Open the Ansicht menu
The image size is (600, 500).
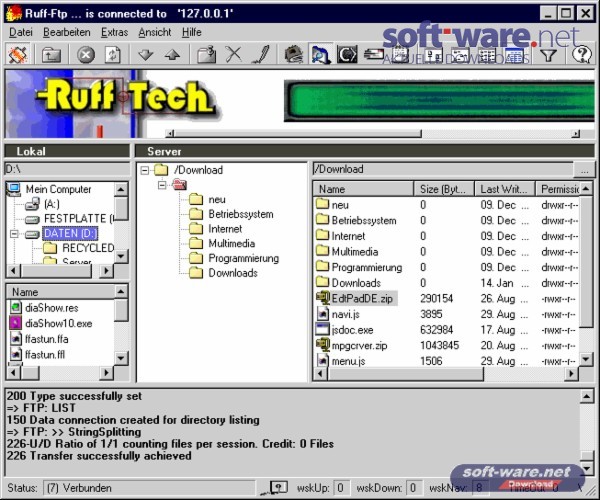click(155, 33)
